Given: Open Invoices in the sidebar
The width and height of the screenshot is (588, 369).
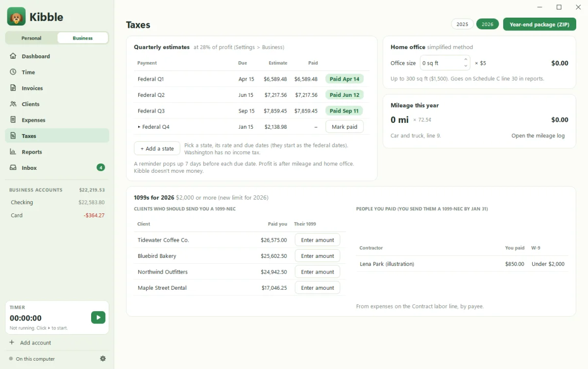Looking at the screenshot, I should [x=57, y=88].
